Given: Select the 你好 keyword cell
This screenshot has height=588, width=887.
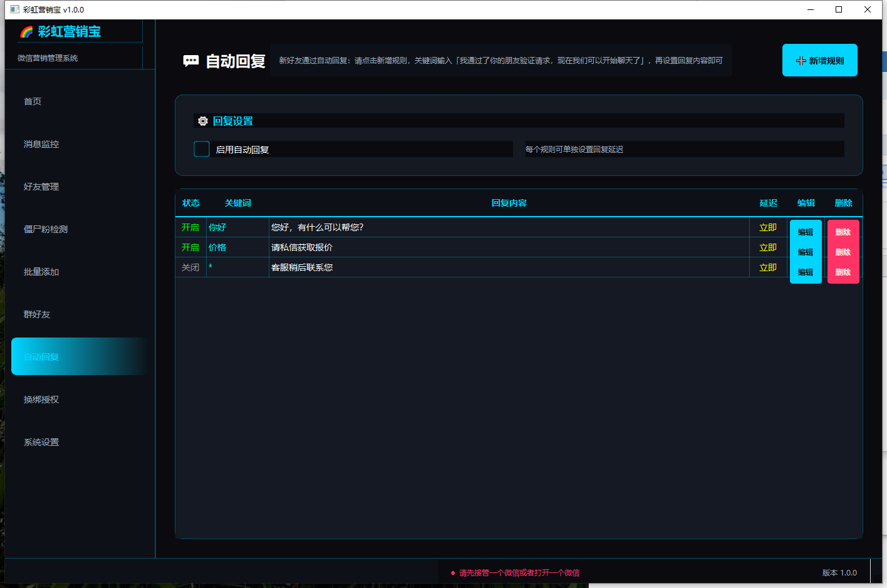Looking at the screenshot, I should point(238,227).
